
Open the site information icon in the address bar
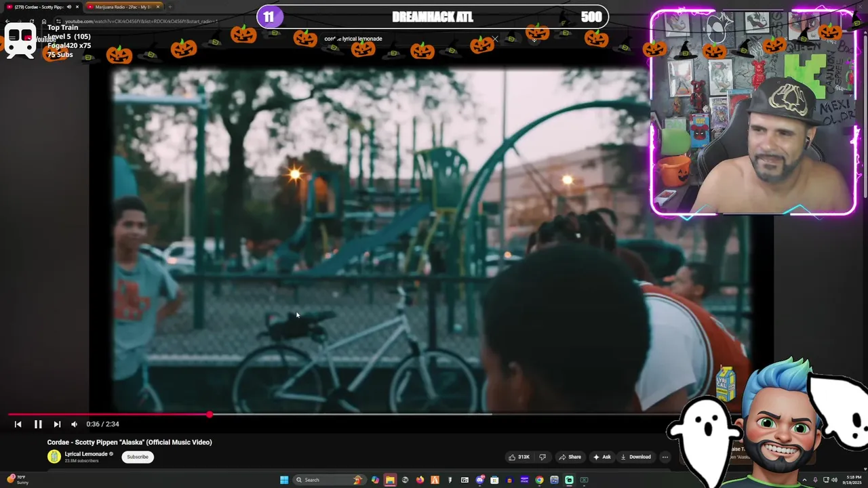58,21
